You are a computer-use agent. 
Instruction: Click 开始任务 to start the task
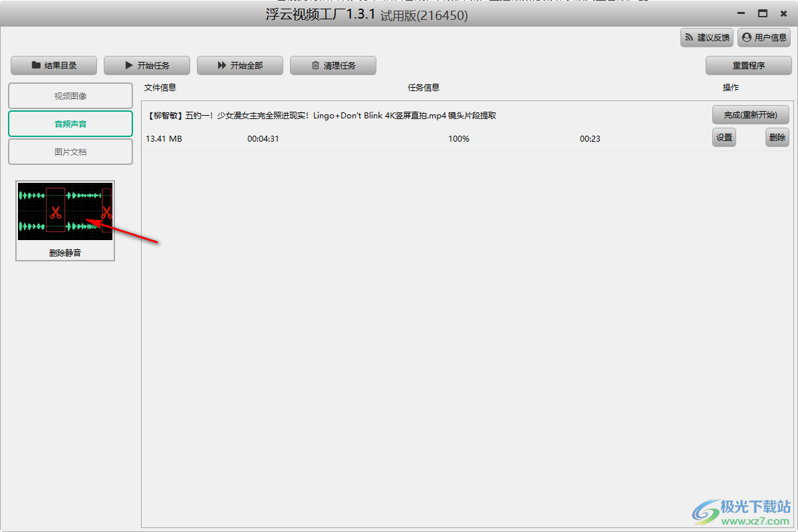[147, 65]
